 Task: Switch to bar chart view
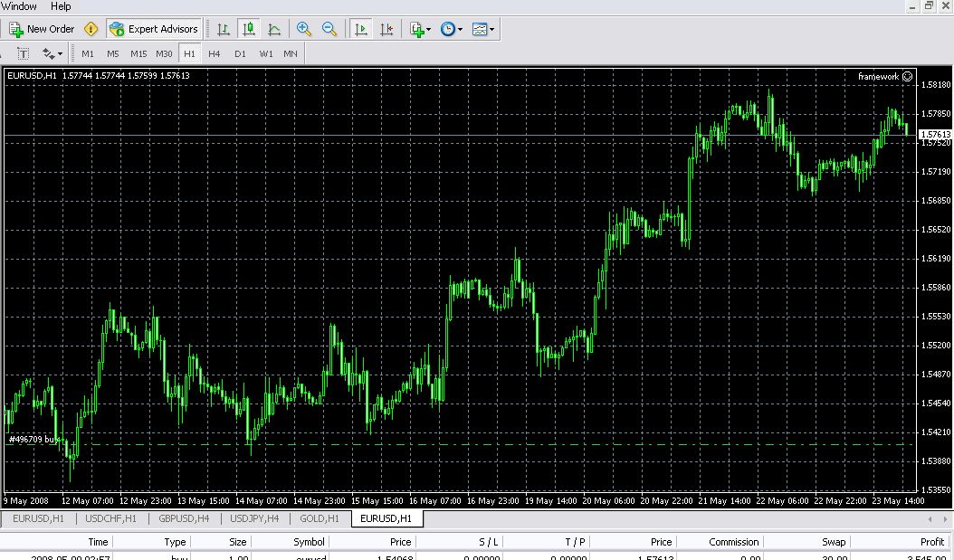click(x=224, y=29)
